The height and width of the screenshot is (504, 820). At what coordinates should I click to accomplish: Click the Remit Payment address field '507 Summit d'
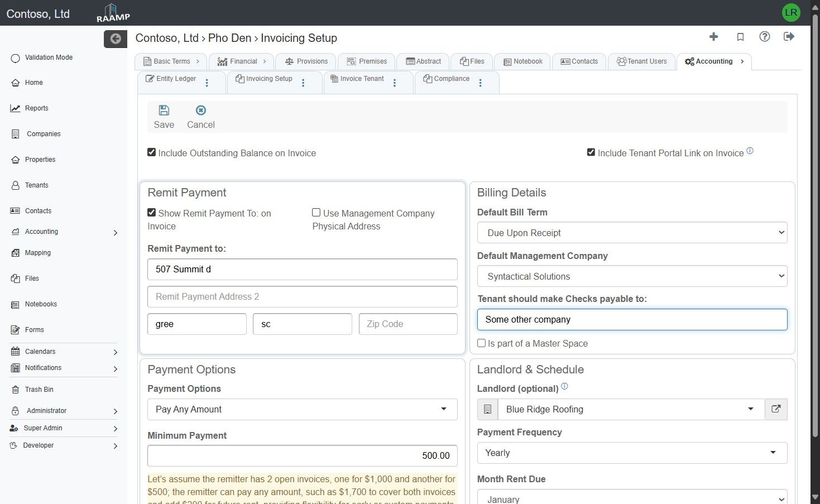click(302, 269)
